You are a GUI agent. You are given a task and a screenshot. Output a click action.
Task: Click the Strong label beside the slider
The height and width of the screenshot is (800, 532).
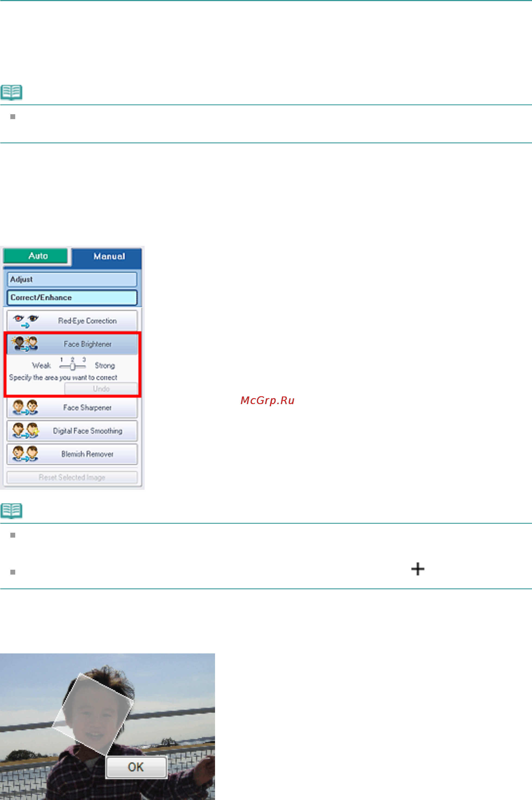(x=105, y=365)
